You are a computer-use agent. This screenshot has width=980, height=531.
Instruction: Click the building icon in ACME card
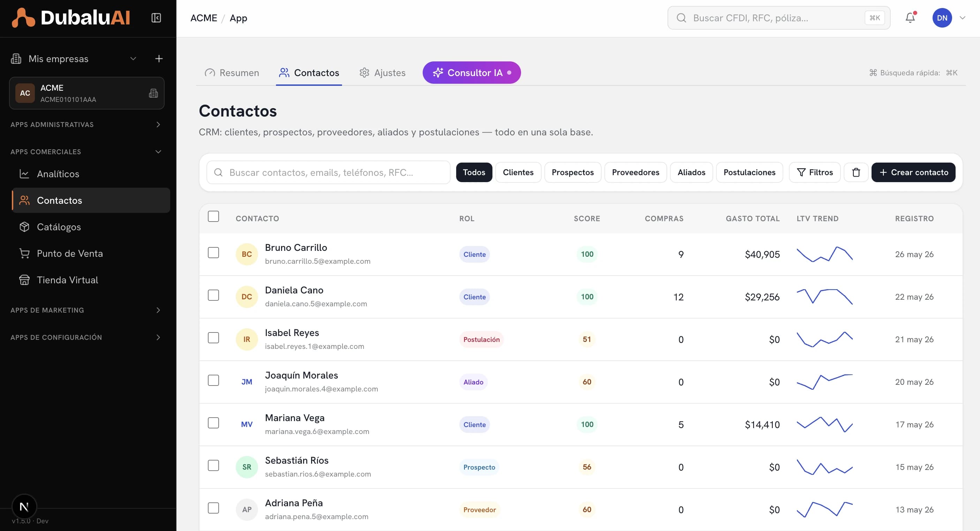coord(153,93)
